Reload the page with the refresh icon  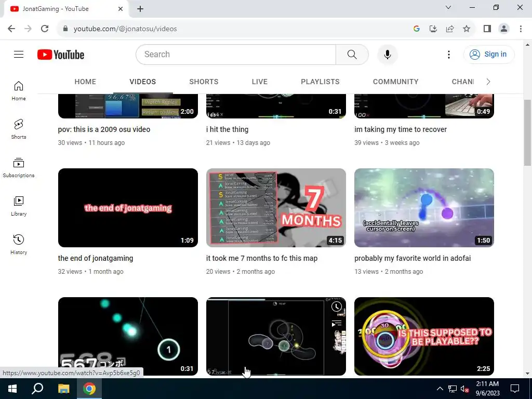45,29
